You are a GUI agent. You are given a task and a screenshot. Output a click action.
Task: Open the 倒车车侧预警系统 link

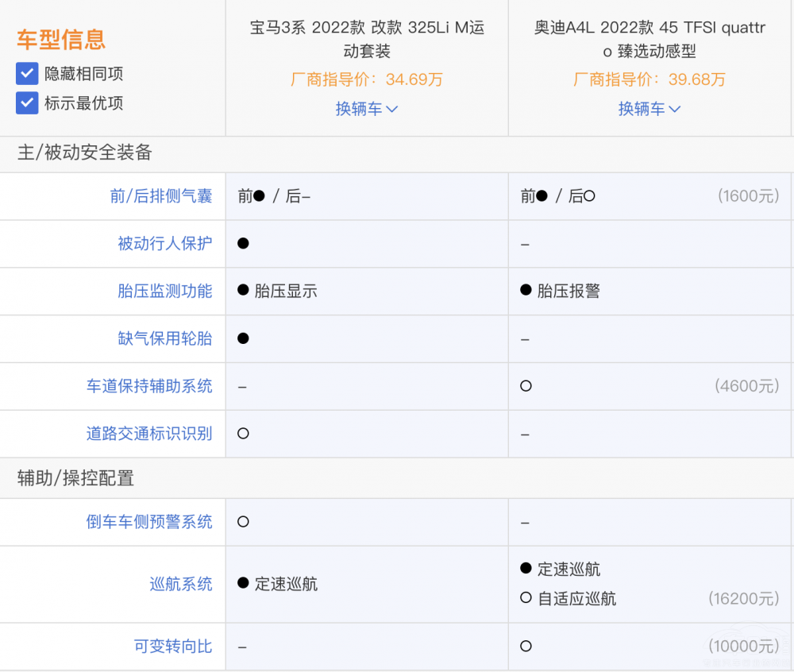click(149, 522)
